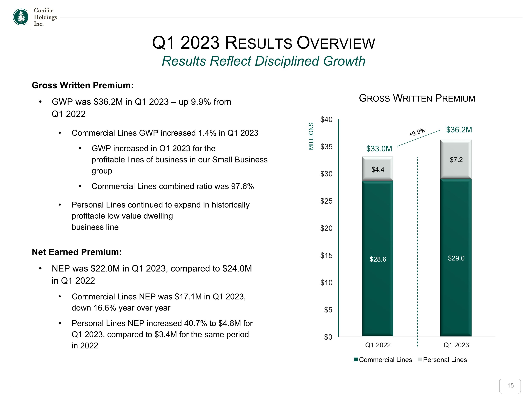The height and width of the screenshot is (399, 532).
Task: Select the Small Business group bullet text
Action: coord(179,160)
